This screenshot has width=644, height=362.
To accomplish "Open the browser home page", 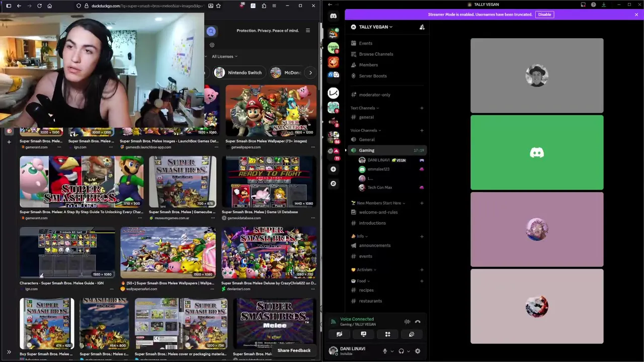I will click(x=49, y=6).
